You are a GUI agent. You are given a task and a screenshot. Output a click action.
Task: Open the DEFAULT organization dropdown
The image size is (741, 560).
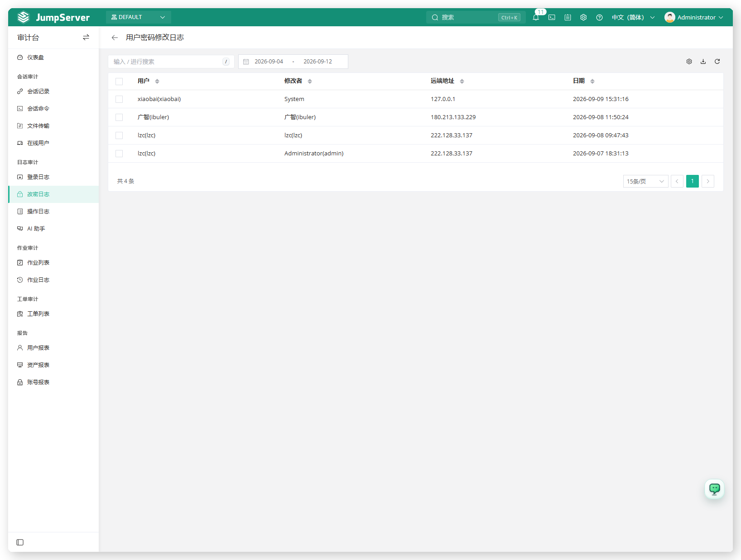point(138,17)
